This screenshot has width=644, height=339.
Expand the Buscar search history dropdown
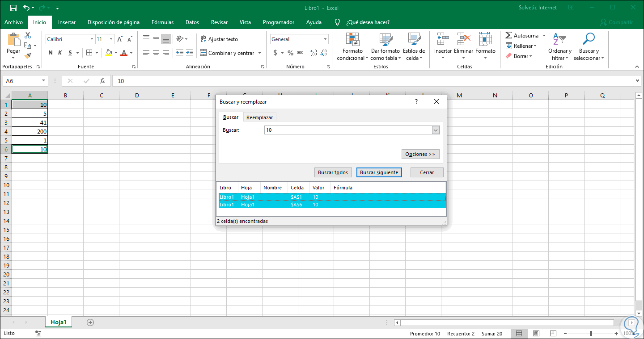pyautogui.click(x=436, y=130)
